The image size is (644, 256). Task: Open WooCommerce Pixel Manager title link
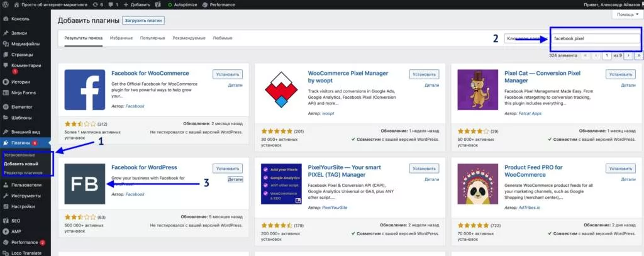pyautogui.click(x=348, y=77)
